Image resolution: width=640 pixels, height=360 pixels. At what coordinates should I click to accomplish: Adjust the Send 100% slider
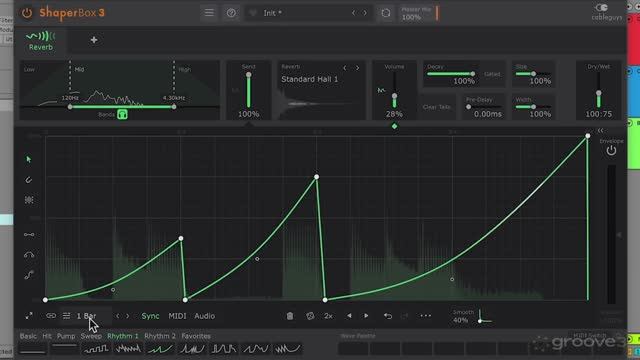click(249, 91)
